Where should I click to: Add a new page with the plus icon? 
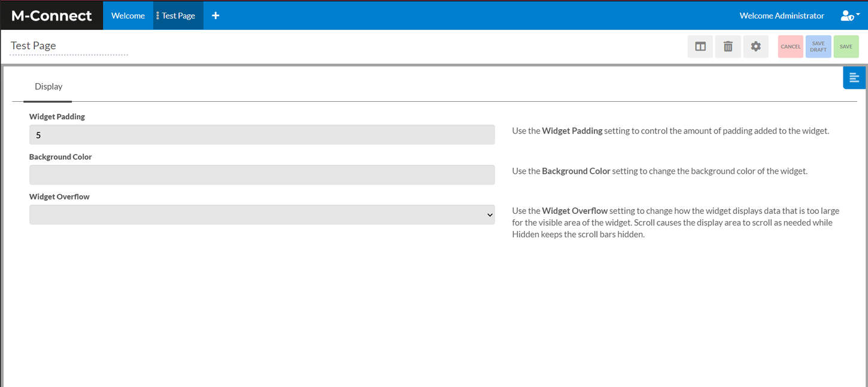(216, 15)
